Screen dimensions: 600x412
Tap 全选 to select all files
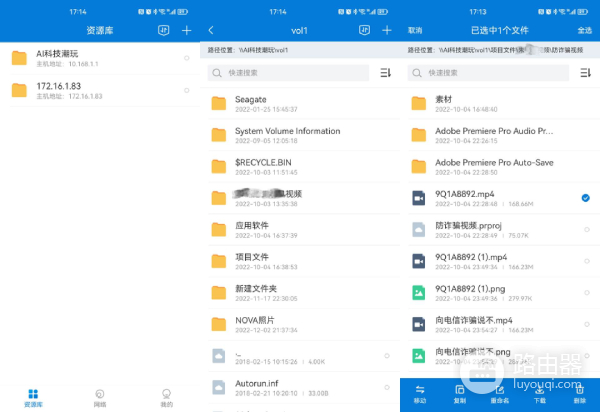click(584, 30)
